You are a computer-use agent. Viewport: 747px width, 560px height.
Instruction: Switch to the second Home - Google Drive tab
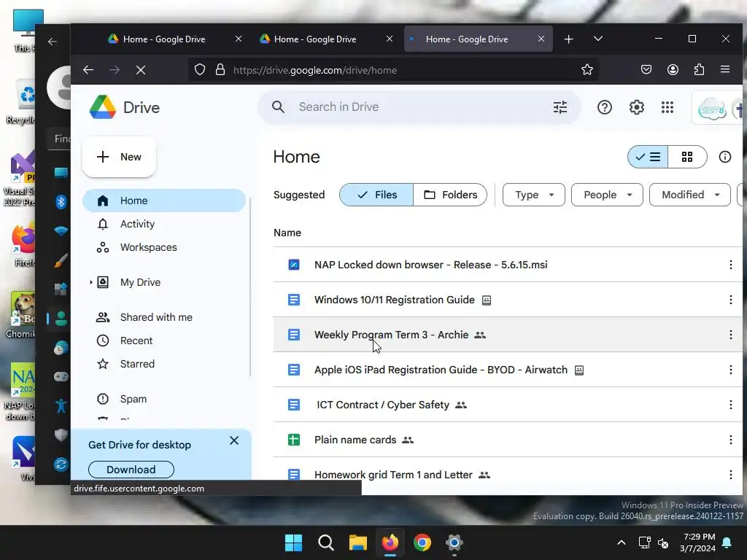point(314,39)
